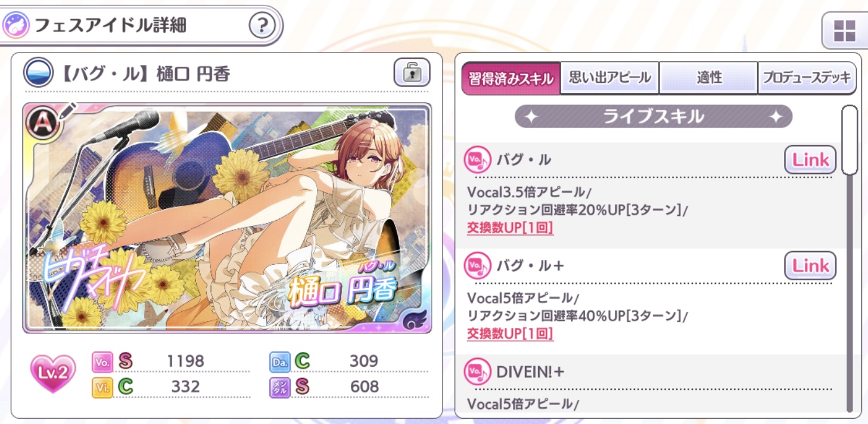Click the Lv.2 heart icon

53,373
